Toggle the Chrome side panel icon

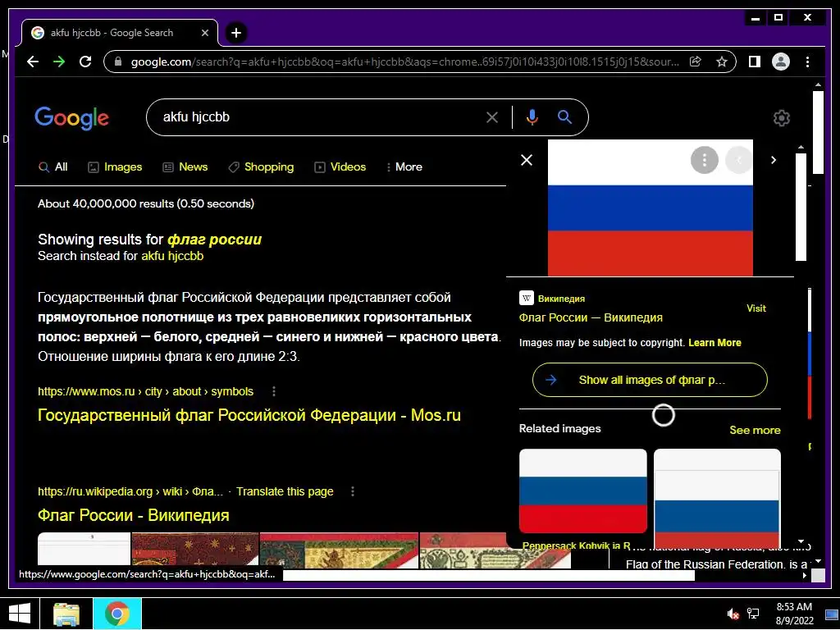[755, 62]
